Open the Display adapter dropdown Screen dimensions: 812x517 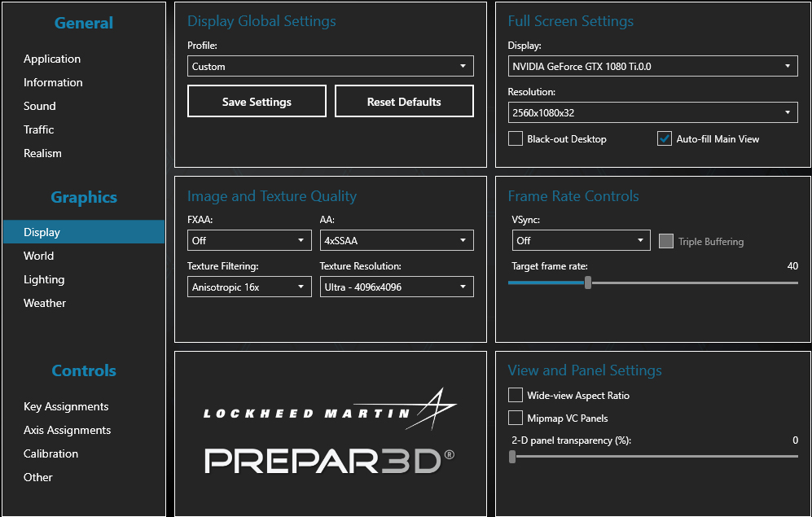pos(652,66)
